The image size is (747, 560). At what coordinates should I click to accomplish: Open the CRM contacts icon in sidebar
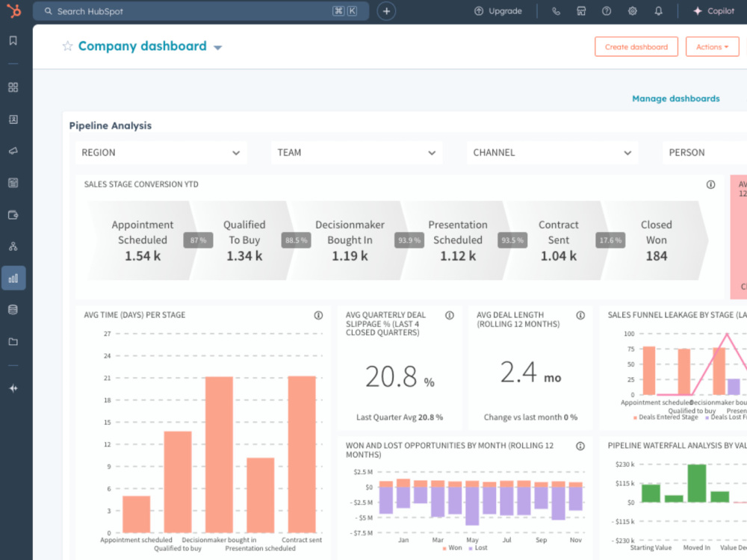(13, 119)
